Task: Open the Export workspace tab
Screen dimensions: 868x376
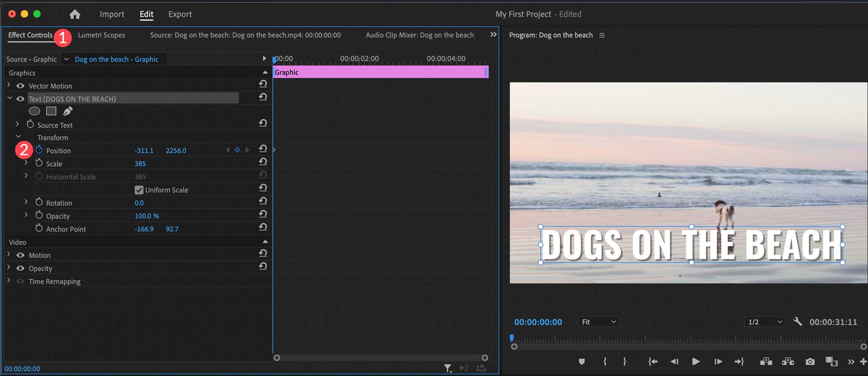Action: point(180,14)
